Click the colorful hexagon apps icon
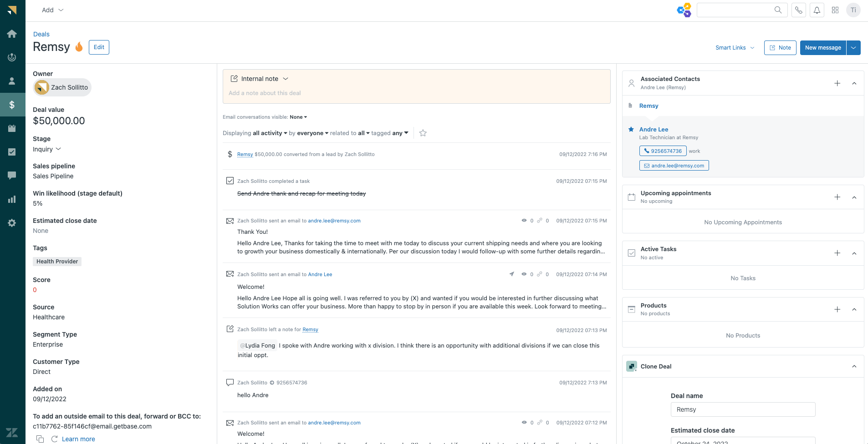Image resolution: width=868 pixels, height=444 pixels. (x=684, y=10)
